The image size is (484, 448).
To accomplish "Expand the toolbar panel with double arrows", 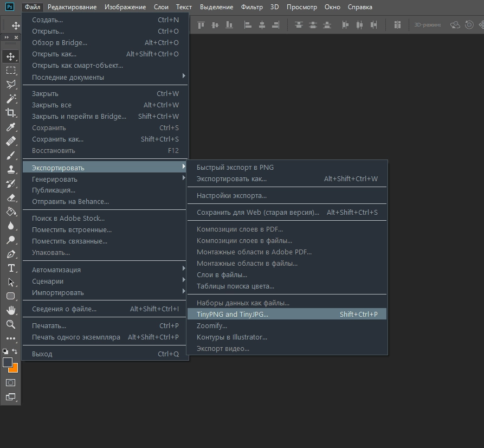I will coord(7,37).
